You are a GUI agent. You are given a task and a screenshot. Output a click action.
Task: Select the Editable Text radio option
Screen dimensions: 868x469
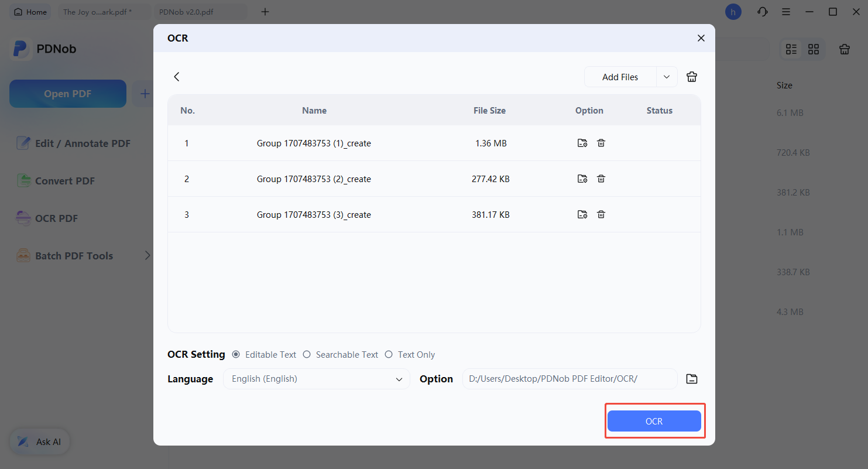(x=236, y=354)
